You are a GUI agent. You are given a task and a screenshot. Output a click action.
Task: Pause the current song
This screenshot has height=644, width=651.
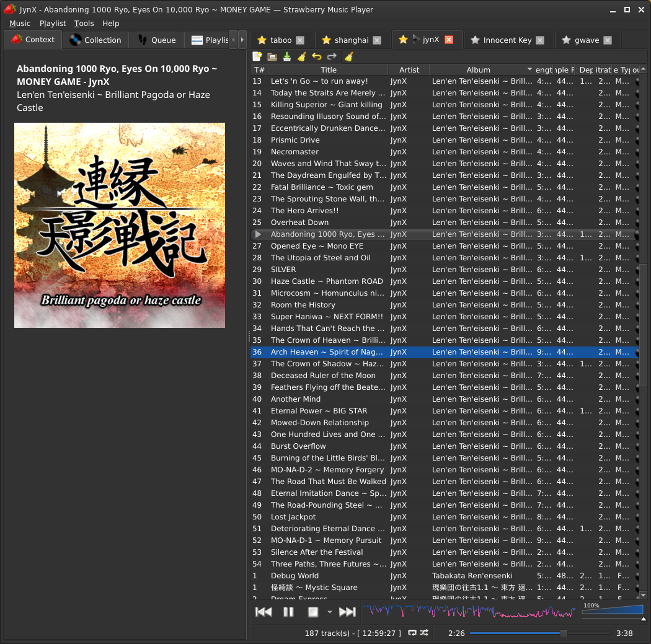(x=288, y=612)
